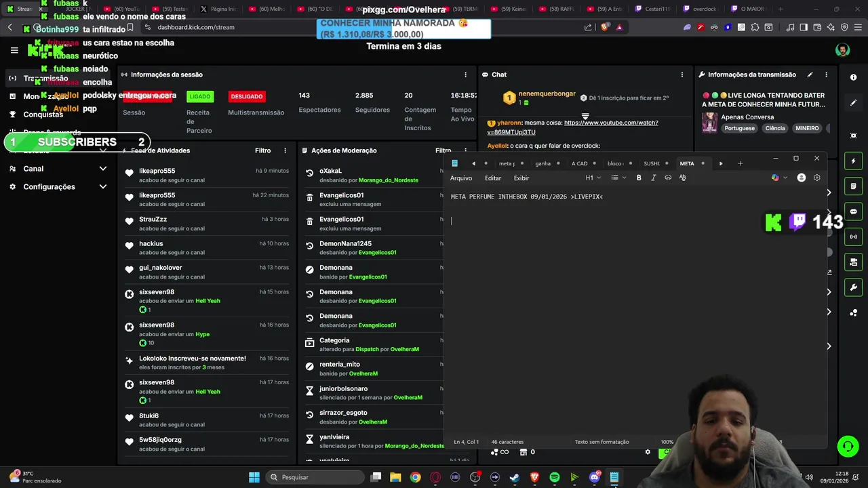Open the Exibir menu in Notepad
Image resolution: width=868 pixels, height=488 pixels.
click(521, 178)
